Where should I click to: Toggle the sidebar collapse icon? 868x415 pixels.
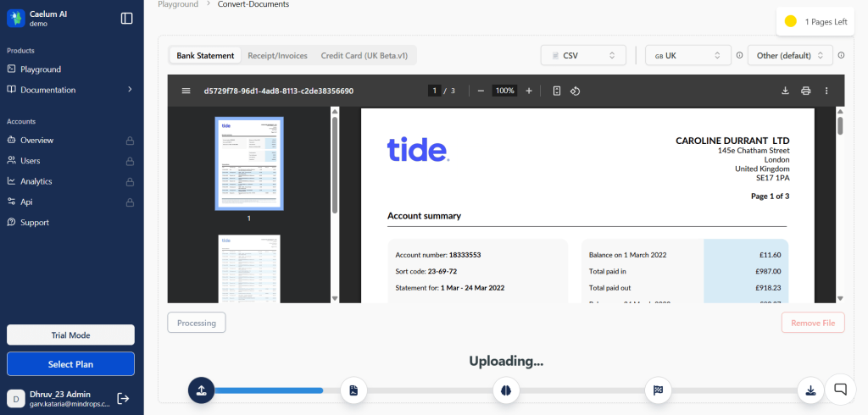click(127, 19)
